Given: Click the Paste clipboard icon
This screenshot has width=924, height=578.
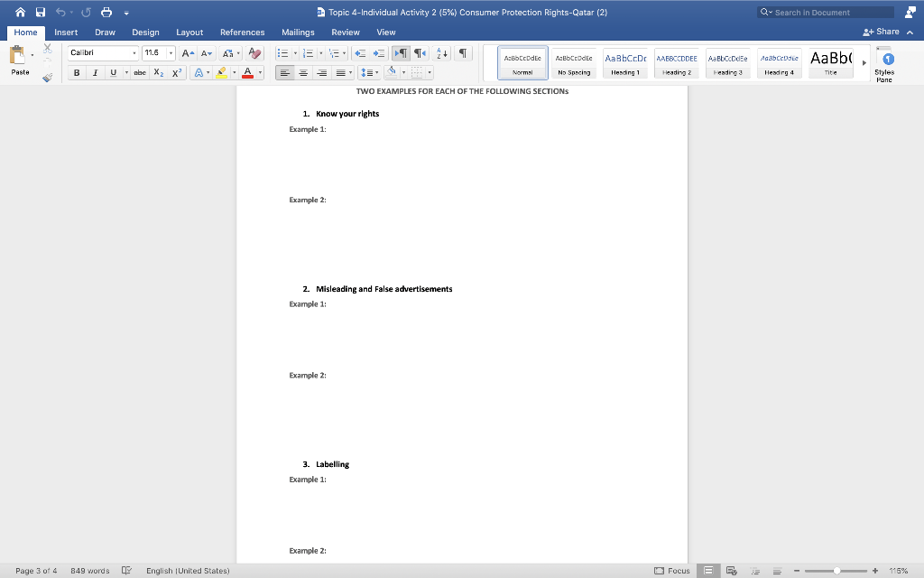Looking at the screenshot, I should pos(17,55).
